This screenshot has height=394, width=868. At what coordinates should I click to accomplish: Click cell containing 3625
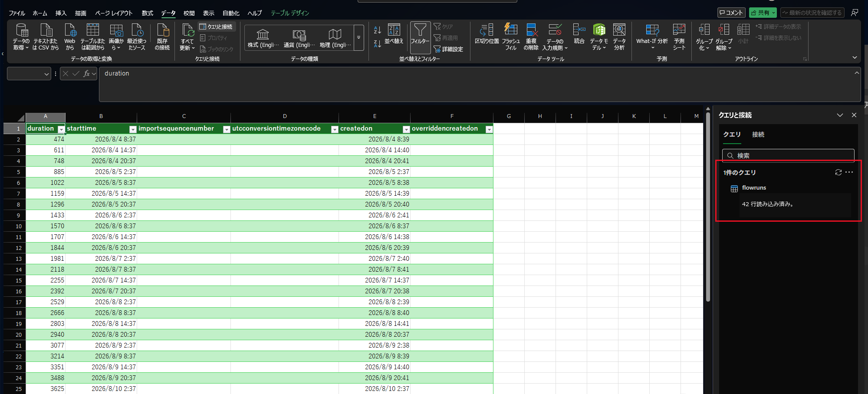tap(46, 389)
